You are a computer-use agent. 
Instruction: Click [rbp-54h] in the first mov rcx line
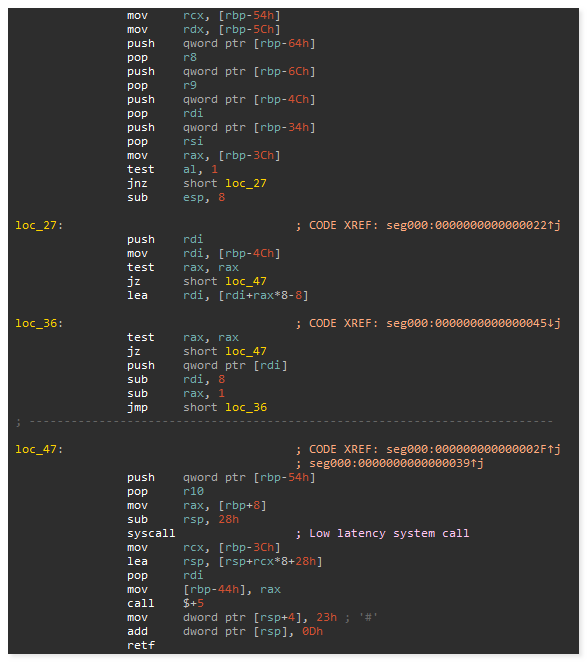coord(249,16)
